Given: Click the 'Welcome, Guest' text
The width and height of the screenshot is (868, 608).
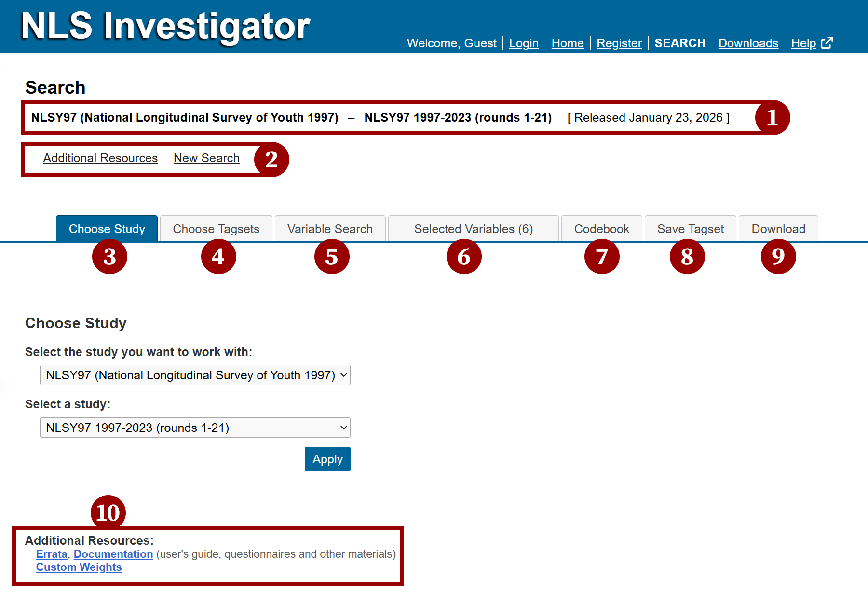Looking at the screenshot, I should tap(451, 43).
